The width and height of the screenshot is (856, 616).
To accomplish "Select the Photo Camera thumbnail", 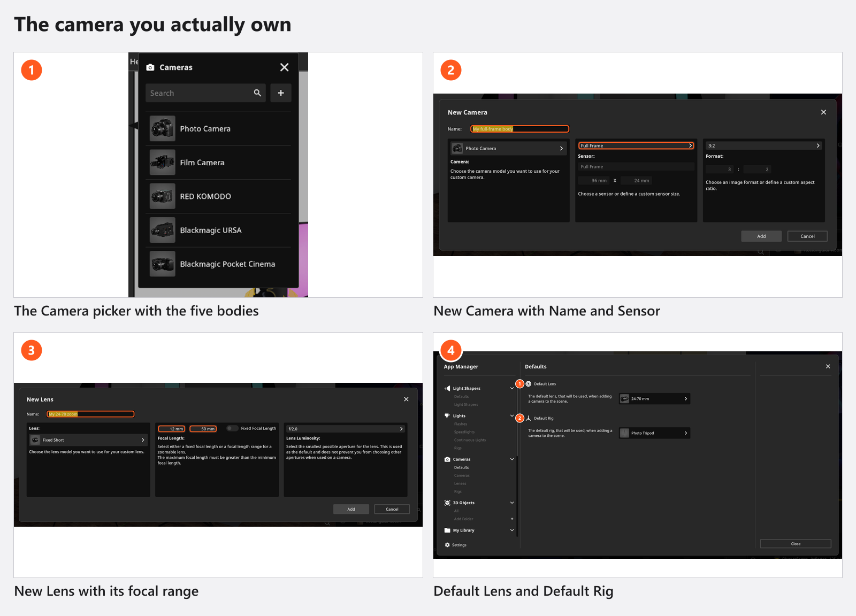I will 162,129.
